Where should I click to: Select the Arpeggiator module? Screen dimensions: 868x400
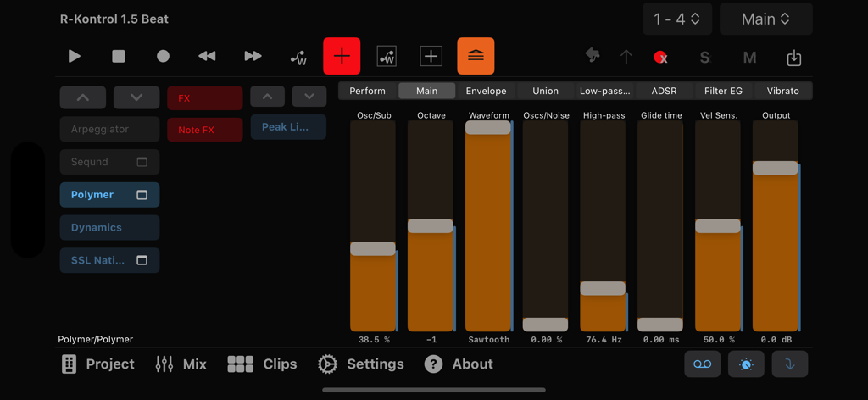click(109, 129)
